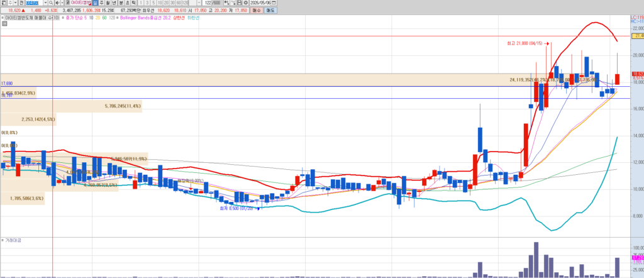Expand the small arrow next to the speaker
The image size is (644, 278).
(x=62, y=3)
